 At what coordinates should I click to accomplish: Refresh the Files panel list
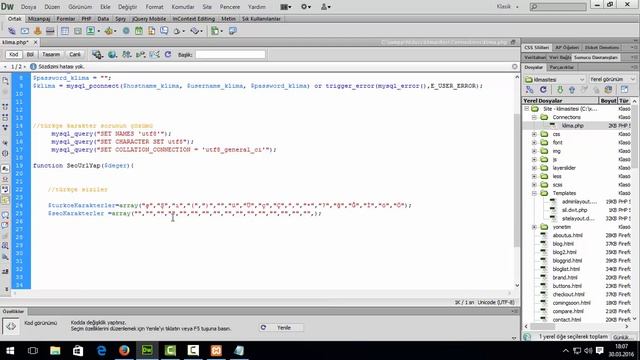coord(543,90)
